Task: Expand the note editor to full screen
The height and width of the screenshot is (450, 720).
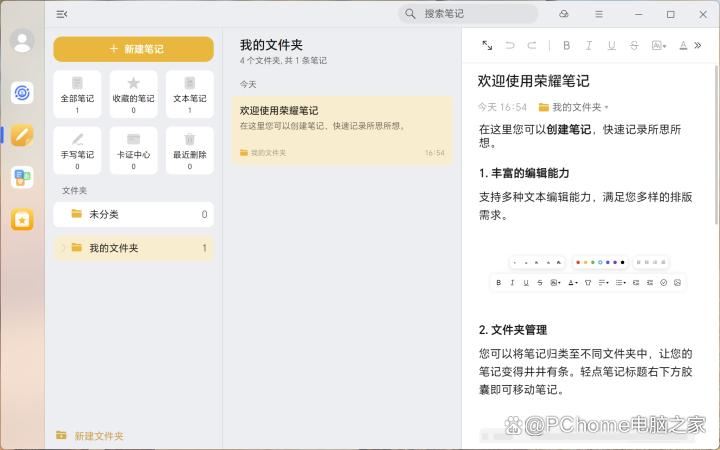Action: pyautogui.click(x=487, y=45)
